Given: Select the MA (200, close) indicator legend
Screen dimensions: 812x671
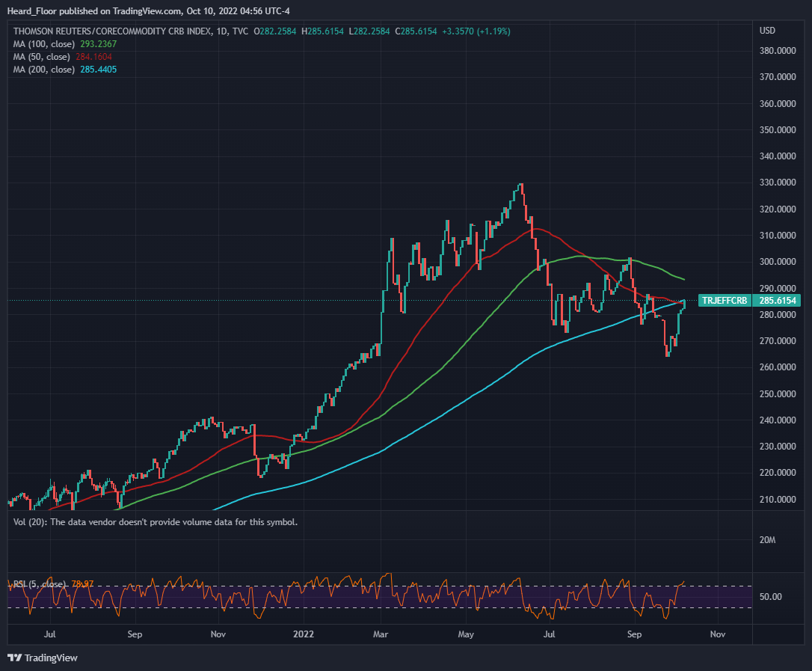Looking at the screenshot, I should coord(44,70).
